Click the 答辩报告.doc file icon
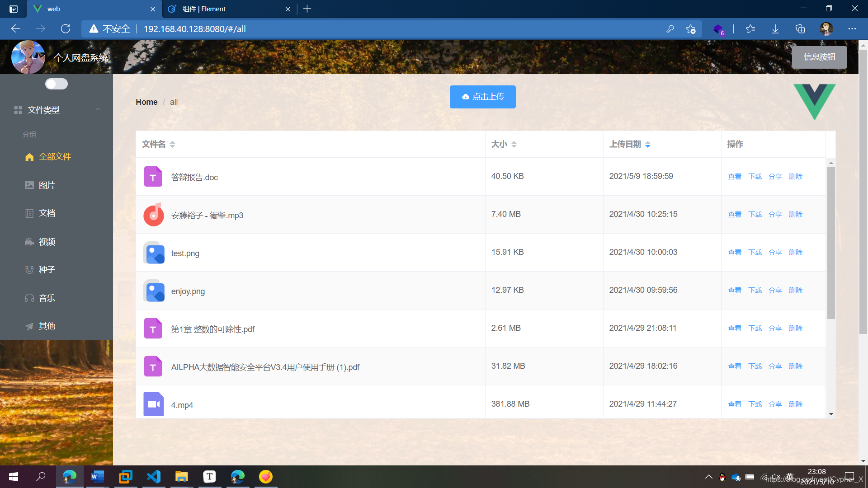The image size is (868, 488). click(153, 177)
